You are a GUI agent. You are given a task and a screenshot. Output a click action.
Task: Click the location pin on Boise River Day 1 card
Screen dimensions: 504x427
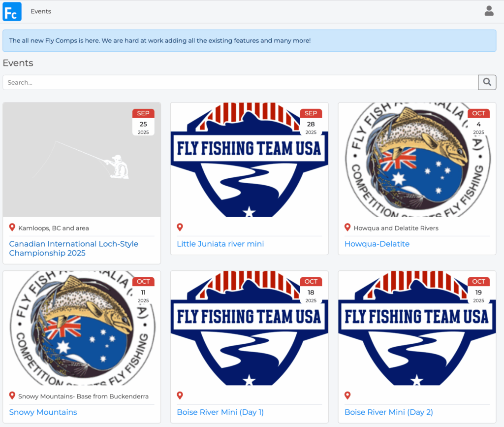(180, 395)
